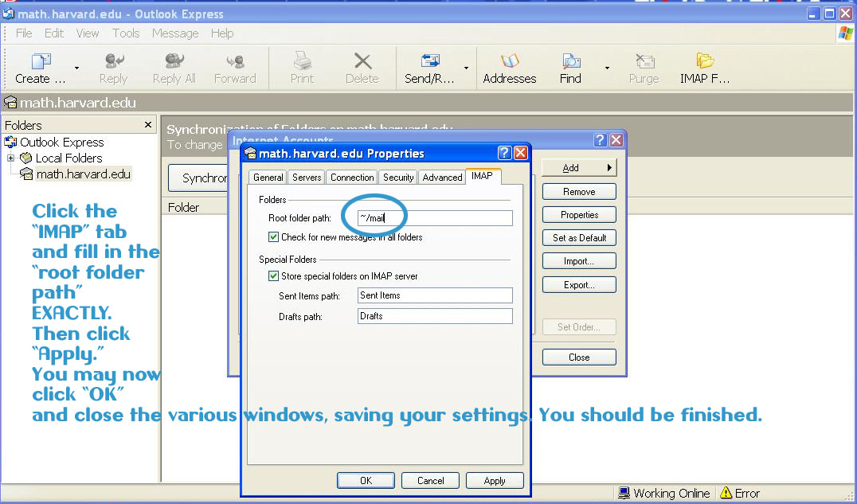The width and height of the screenshot is (857, 504).
Task: Open the Find dropdown arrow
Action: pos(607,68)
